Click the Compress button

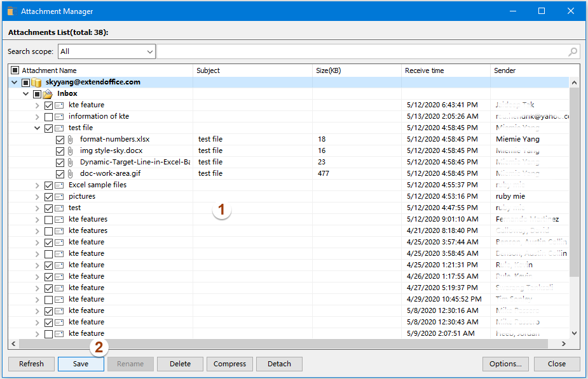point(229,364)
